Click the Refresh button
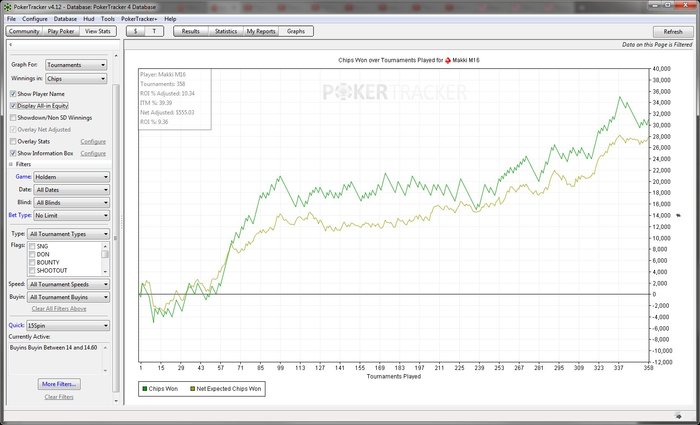The width and height of the screenshot is (700, 425). tap(673, 32)
